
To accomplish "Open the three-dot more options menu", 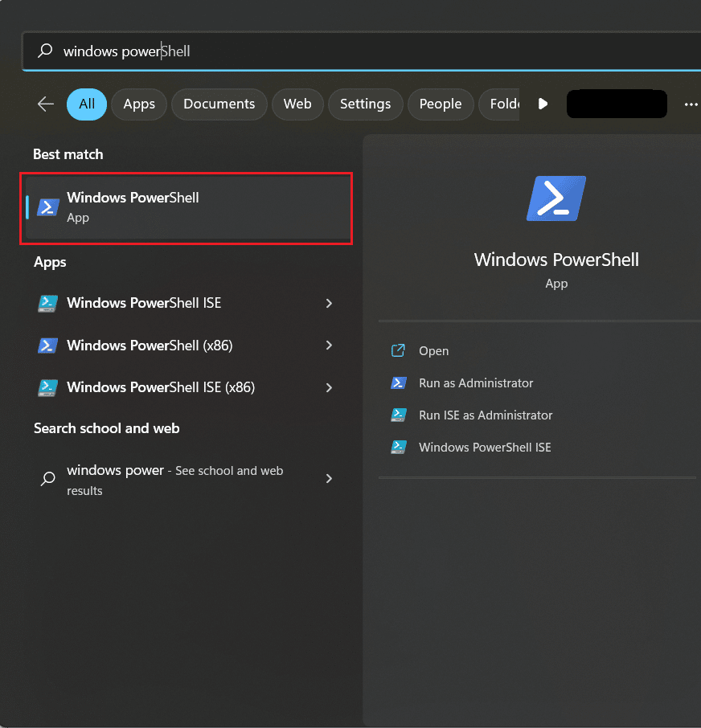I will (x=691, y=104).
